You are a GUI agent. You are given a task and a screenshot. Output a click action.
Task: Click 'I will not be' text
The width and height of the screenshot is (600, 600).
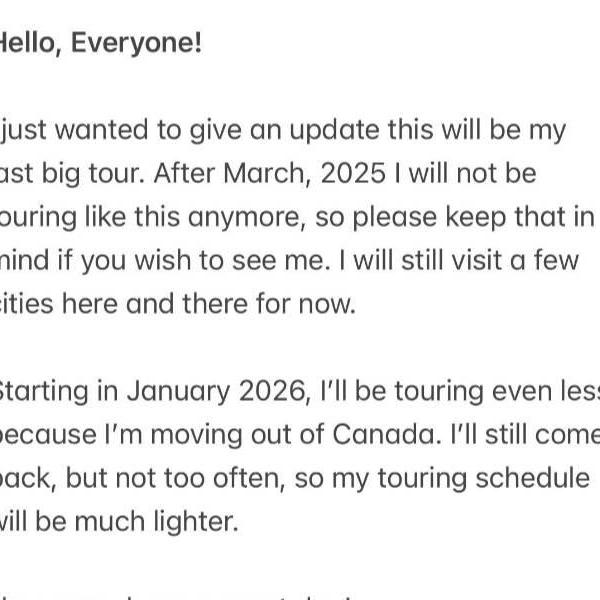(x=465, y=173)
